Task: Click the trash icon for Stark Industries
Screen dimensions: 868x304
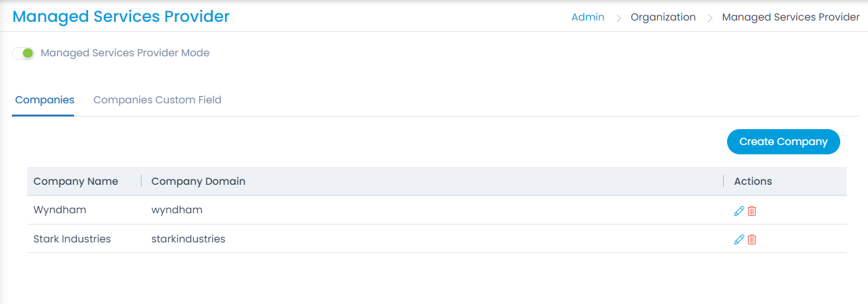Action: tap(752, 239)
